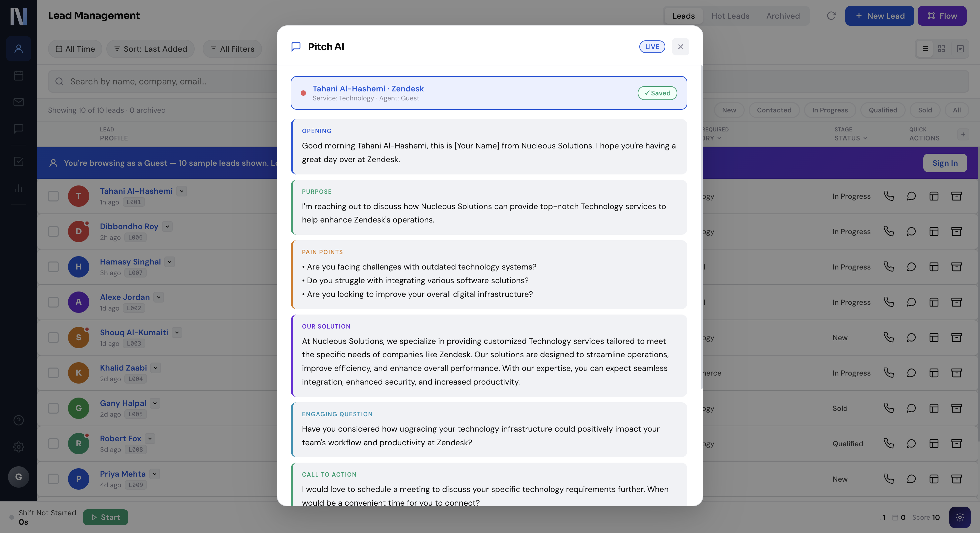Expand the chevron beside Shouq Al-Kumaiti
Image resolution: width=980 pixels, height=533 pixels.
177,333
